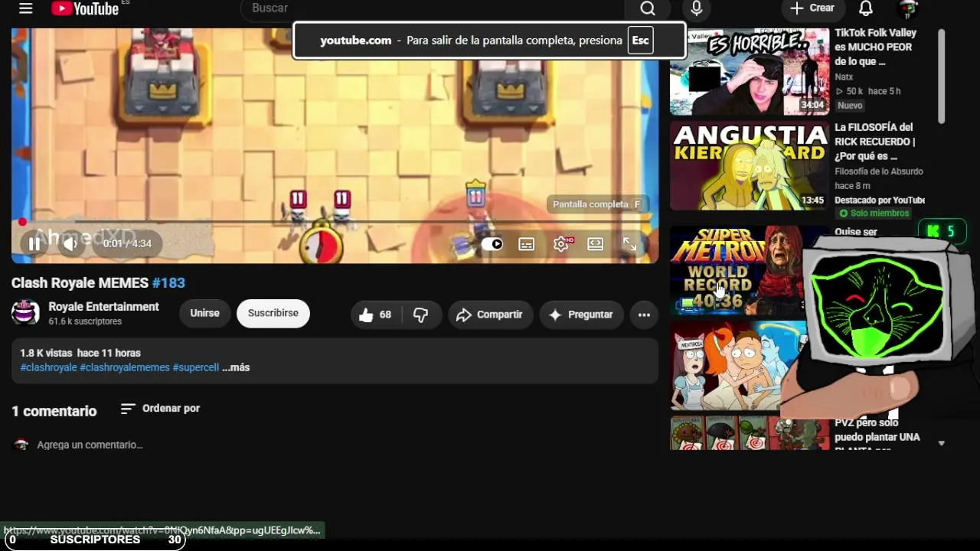Like the video showing 68 likes

click(374, 315)
